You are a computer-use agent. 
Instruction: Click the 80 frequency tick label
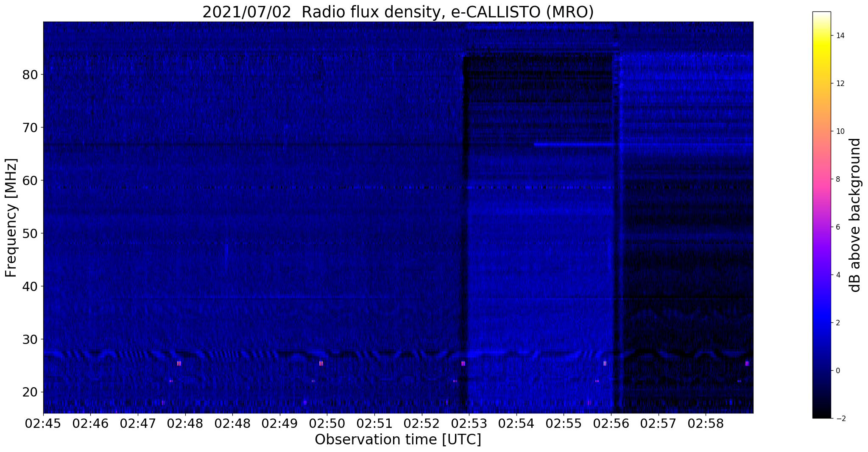pos(30,75)
